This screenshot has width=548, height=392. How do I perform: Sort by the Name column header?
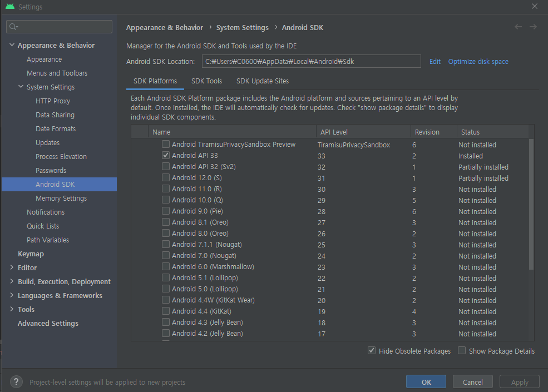(x=232, y=132)
